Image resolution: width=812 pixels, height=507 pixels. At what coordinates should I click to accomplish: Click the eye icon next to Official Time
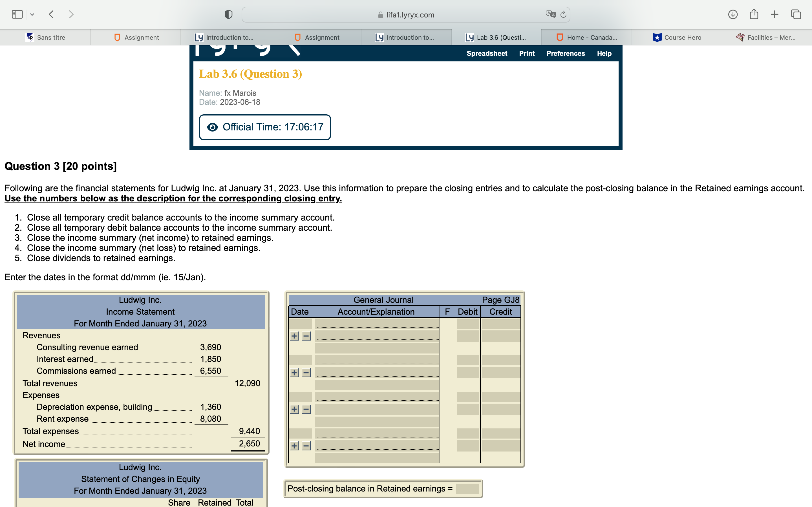tap(213, 127)
